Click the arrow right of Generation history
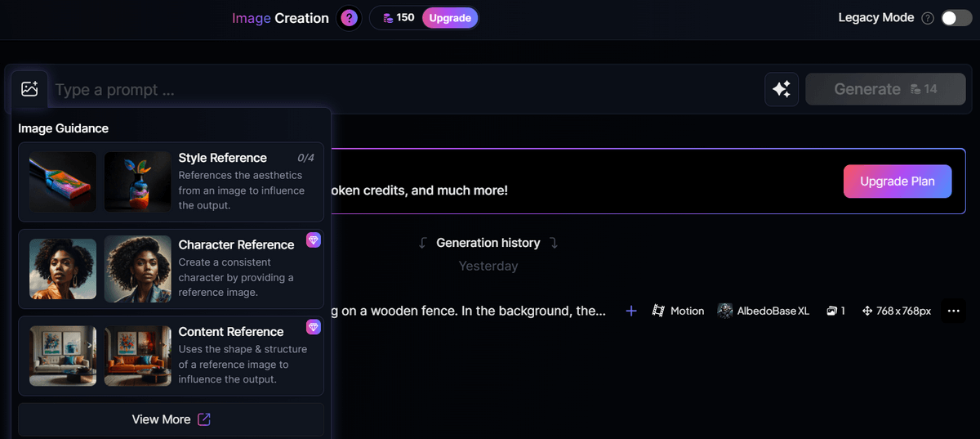 pyautogui.click(x=554, y=243)
